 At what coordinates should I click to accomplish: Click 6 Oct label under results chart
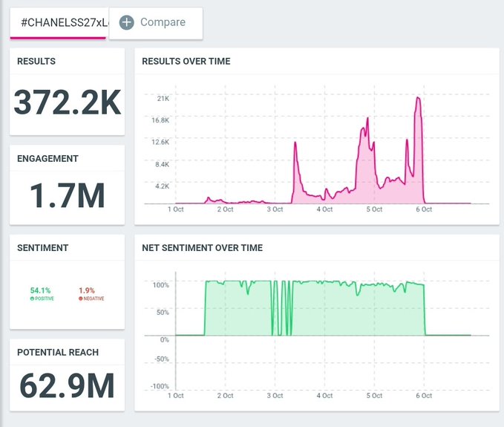(x=424, y=209)
